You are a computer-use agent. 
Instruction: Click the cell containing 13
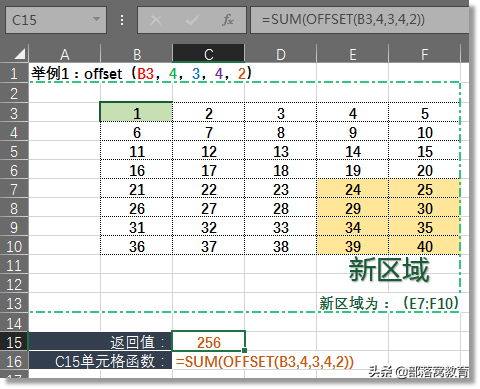point(281,151)
